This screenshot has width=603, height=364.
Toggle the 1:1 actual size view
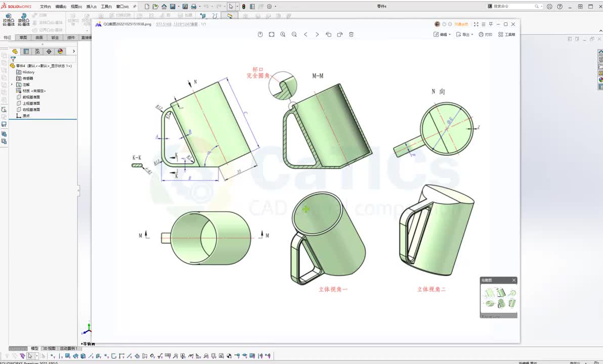tap(272, 34)
